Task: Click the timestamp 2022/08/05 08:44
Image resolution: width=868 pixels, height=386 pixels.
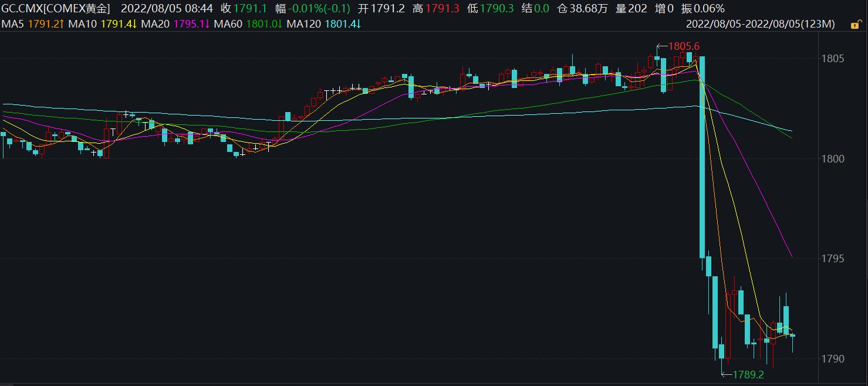Action: pyautogui.click(x=167, y=8)
